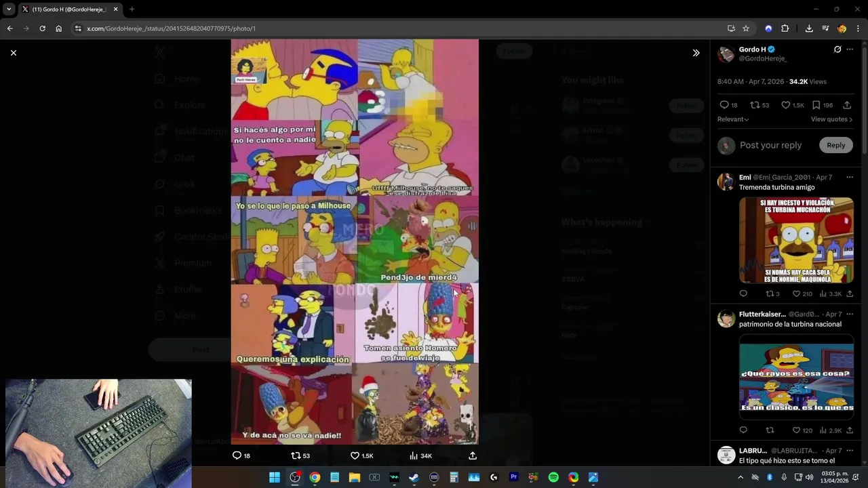The width and height of the screenshot is (868, 488).
Task: Share Eml's comment
Action: click(x=850, y=293)
